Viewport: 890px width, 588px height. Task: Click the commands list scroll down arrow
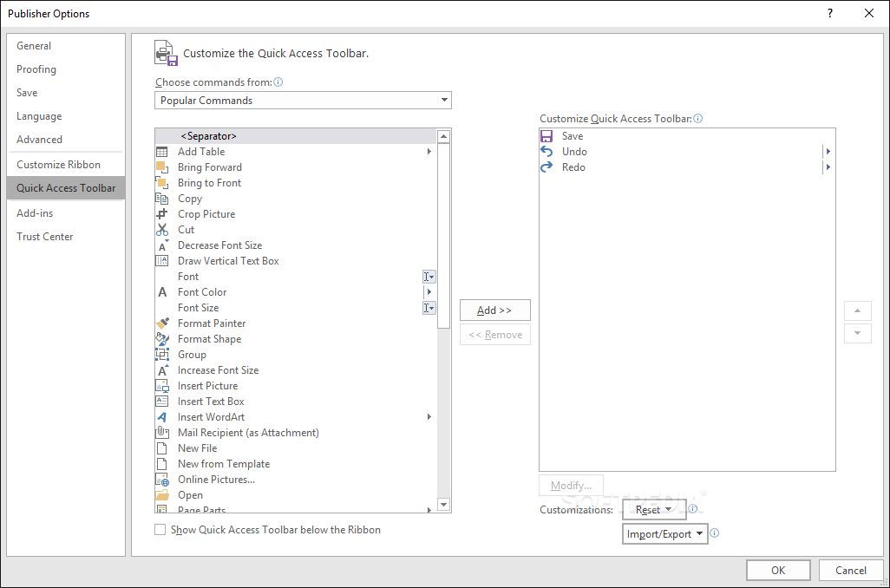click(x=444, y=505)
